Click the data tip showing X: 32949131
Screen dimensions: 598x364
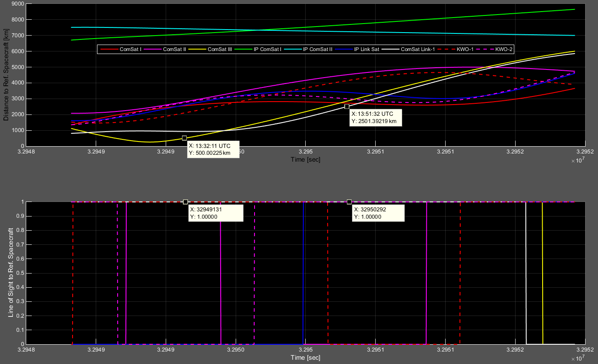tap(216, 213)
